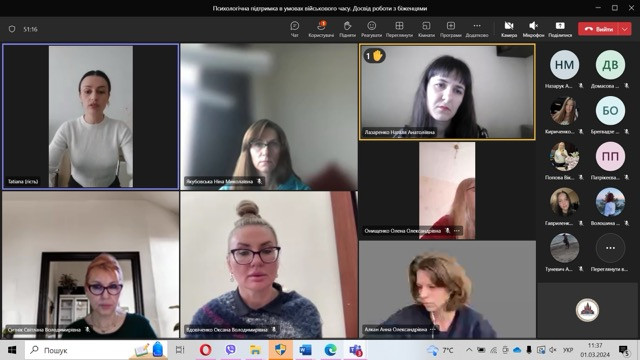Select Гавриленко's profile photo tile
Image resolution: width=640 pixels, height=360 pixels.
pos(564,202)
